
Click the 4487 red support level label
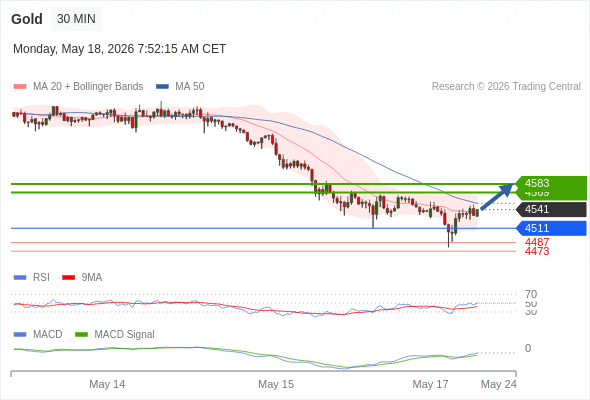[537, 242]
